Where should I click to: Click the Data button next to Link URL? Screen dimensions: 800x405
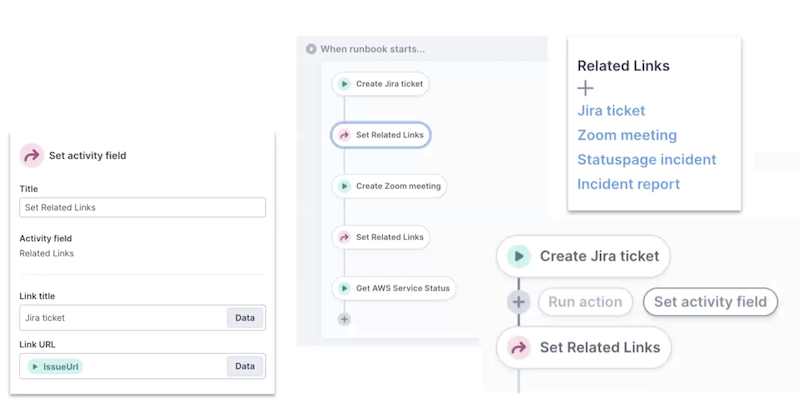[x=245, y=367]
